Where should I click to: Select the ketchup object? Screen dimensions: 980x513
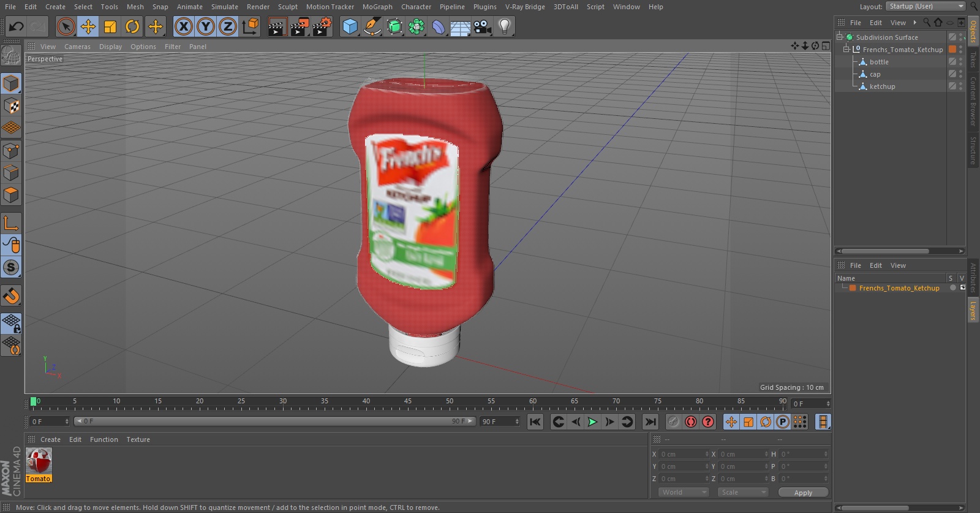[x=882, y=86]
